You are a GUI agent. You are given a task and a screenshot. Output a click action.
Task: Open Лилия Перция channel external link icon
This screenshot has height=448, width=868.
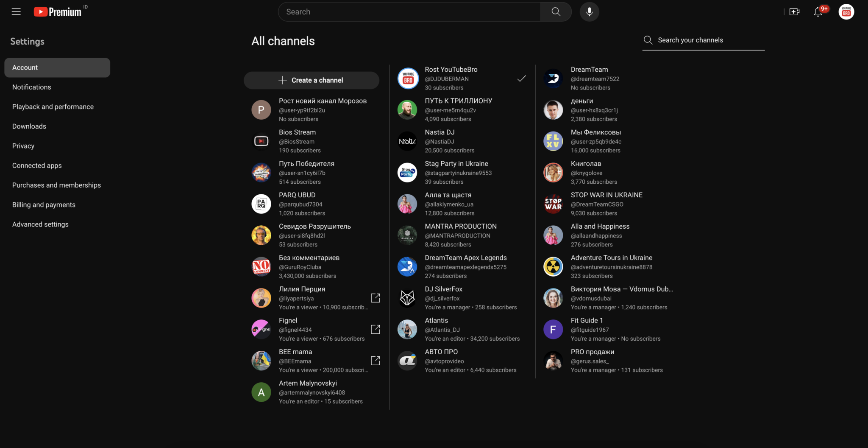coord(375,298)
